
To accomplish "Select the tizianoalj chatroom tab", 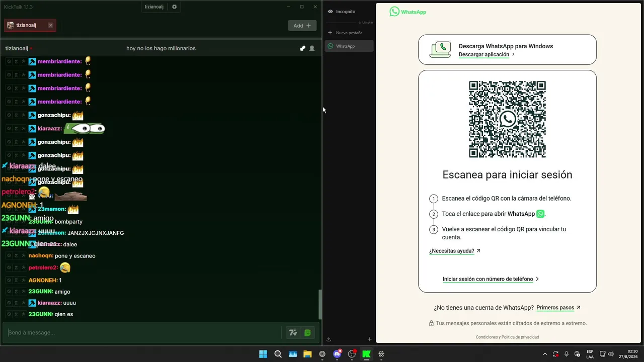I will tap(30, 25).
